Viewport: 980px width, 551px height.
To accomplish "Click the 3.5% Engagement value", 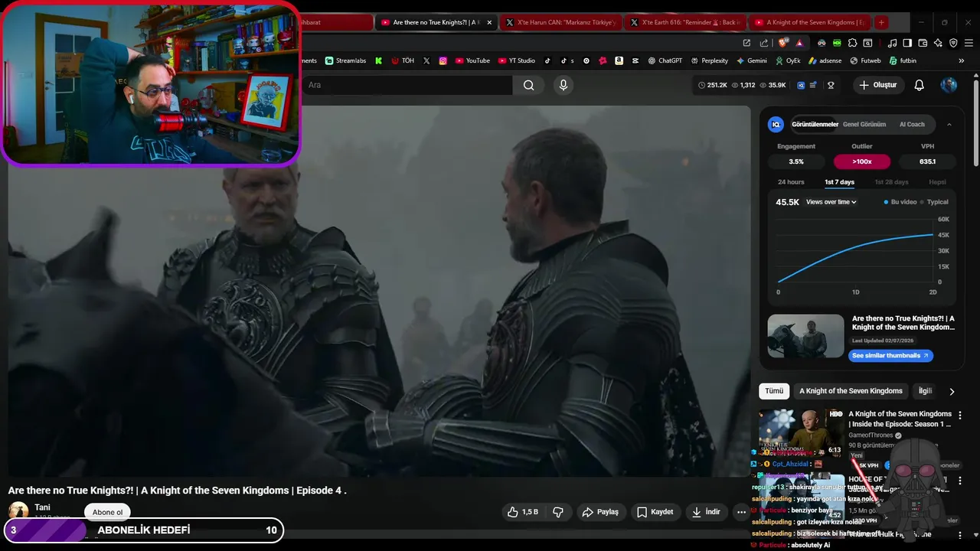I will (x=796, y=161).
